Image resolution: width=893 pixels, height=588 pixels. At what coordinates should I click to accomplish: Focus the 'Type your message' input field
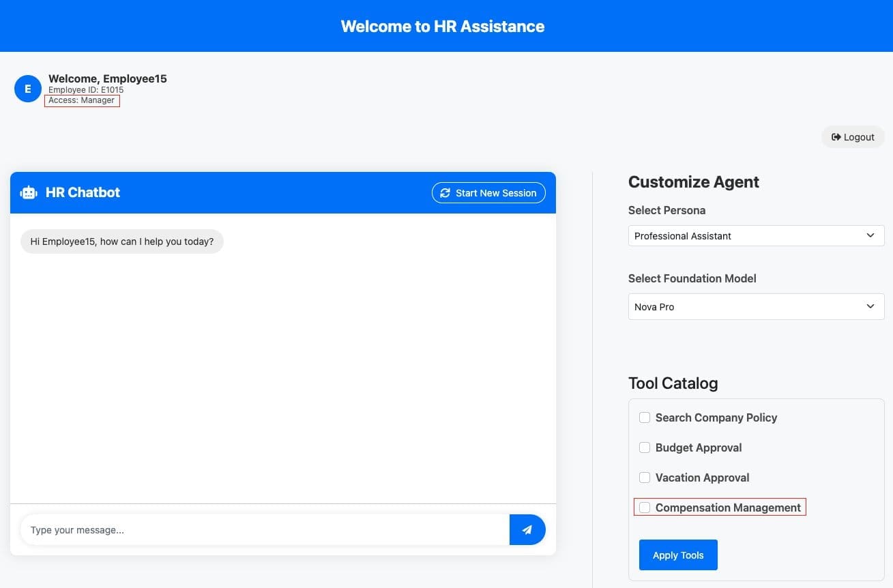tap(265, 530)
